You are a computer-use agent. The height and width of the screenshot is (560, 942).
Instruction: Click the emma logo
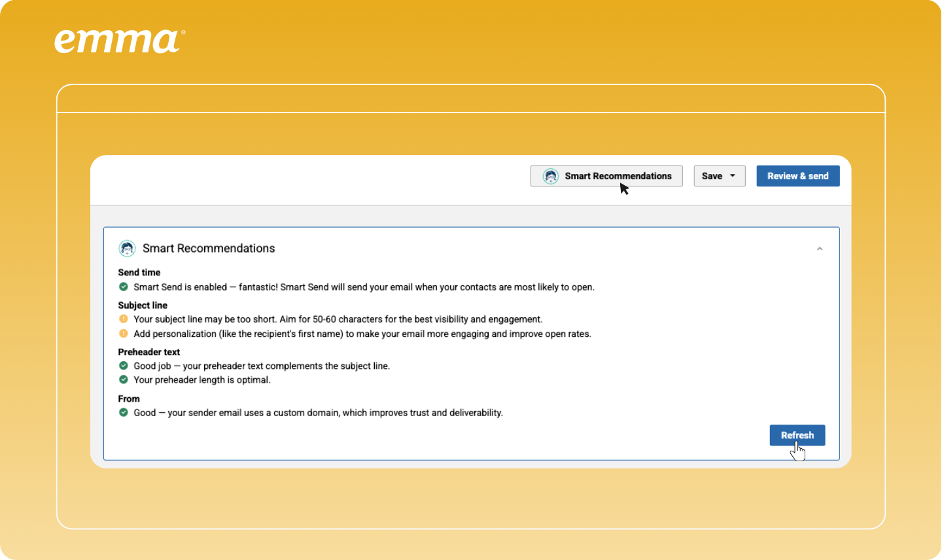click(x=119, y=41)
